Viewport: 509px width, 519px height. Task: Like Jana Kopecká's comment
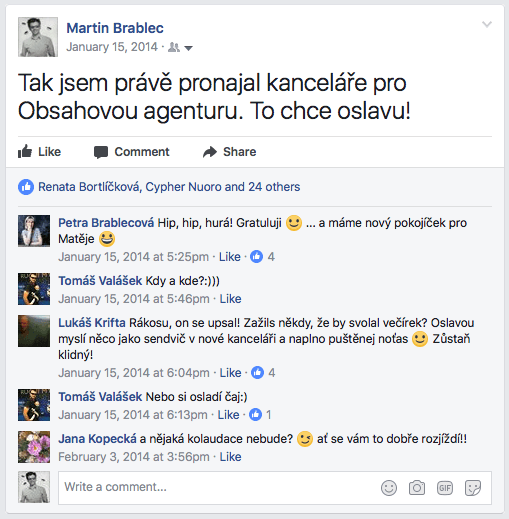click(230, 457)
